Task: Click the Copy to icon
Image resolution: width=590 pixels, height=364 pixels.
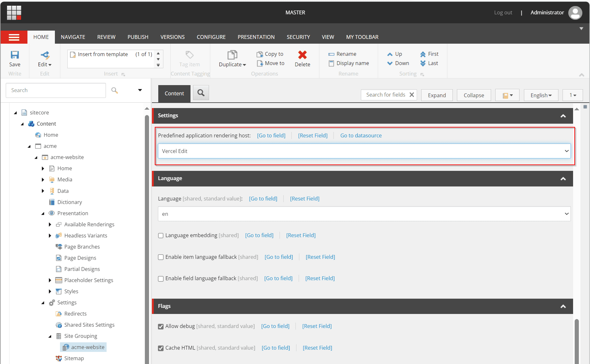Action: [260, 54]
